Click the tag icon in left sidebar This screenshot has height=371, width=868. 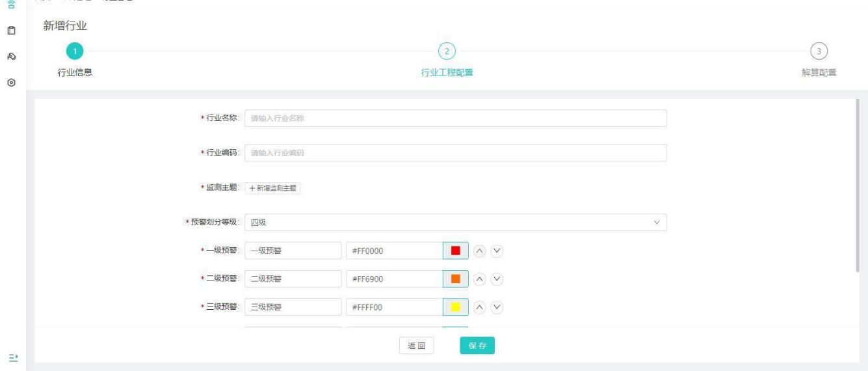(x=11, y=57)
